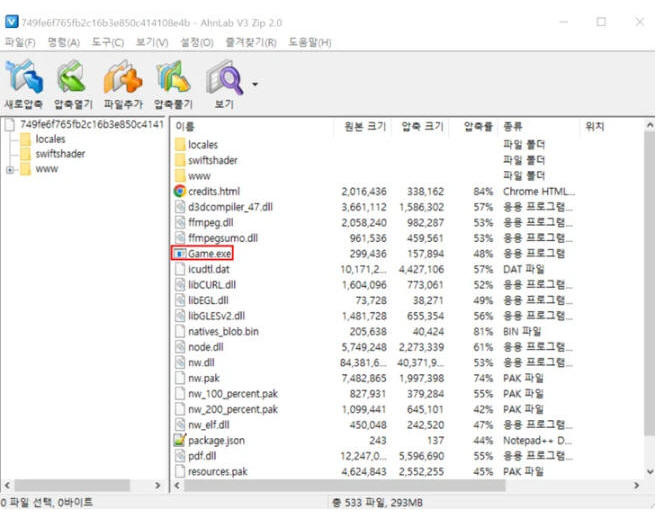The width and height of the screenshot is (661, 514).
Task: Click the left arrow of the file list horizontal scrollbar
Action: pos(177,486)
